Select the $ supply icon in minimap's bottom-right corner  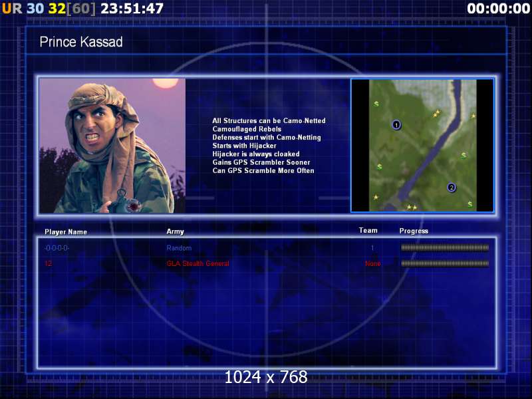(x=469, y=204)
